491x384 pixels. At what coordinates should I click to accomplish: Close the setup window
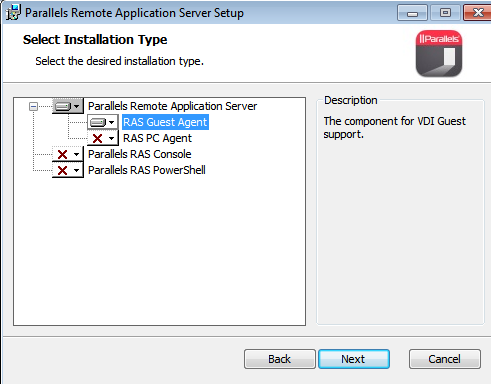(477, 13)
